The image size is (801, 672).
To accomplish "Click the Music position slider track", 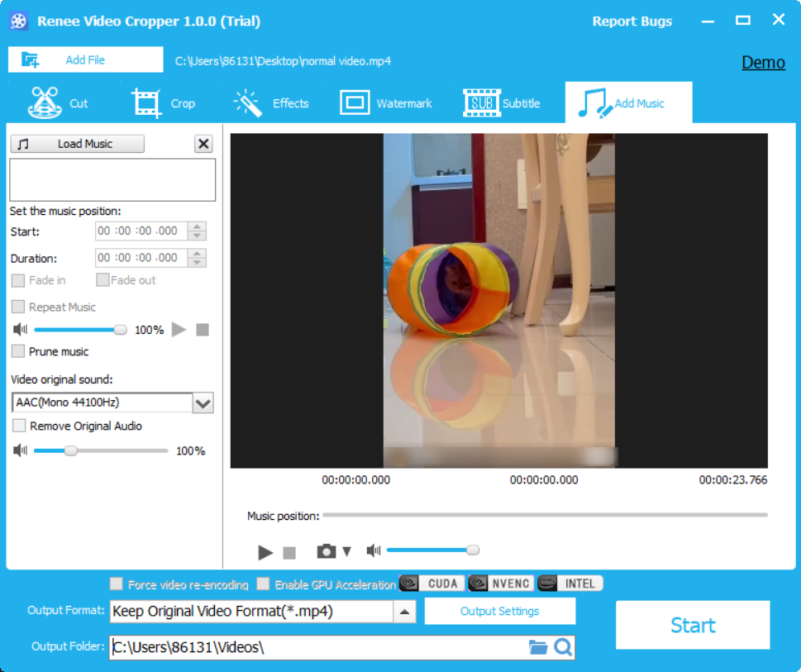I will (544, 515).
